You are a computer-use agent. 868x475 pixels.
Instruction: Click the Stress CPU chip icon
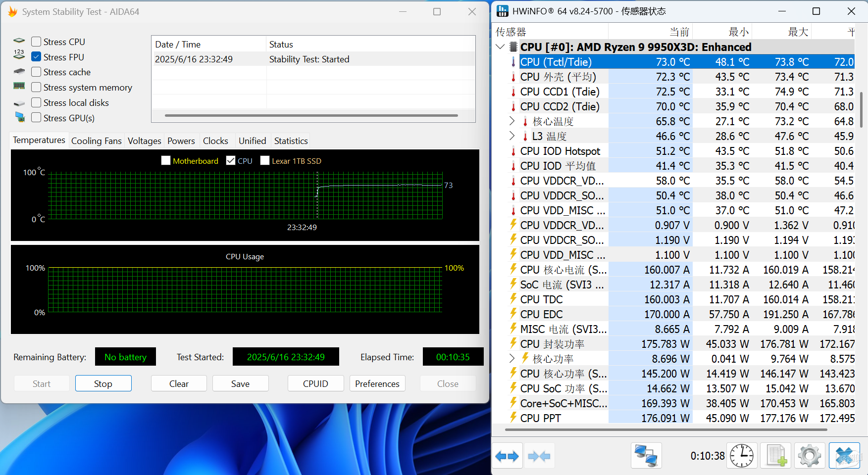[x=19, y=41]
